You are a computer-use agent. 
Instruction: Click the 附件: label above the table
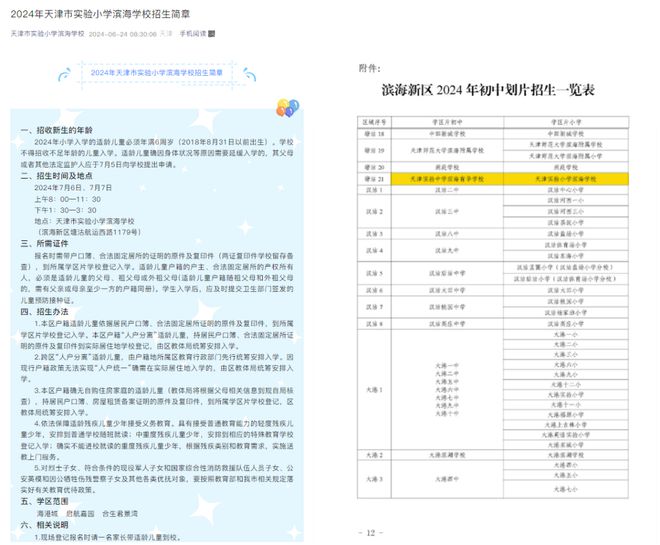[370, 68]
